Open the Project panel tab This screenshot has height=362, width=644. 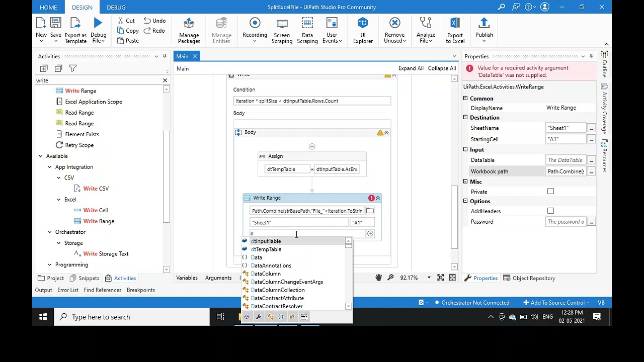[51, 278]
